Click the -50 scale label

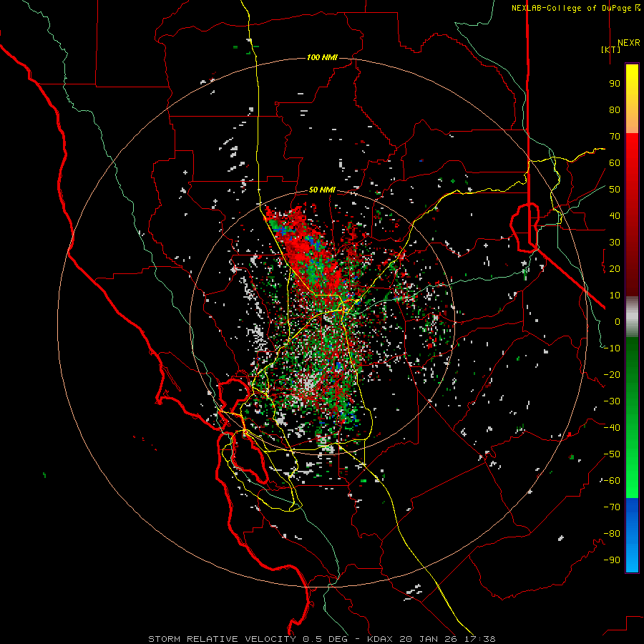[x=612, y=454]
